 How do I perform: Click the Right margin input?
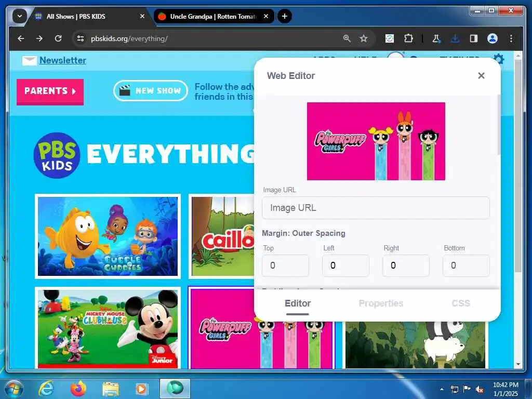tap(406, 265)
